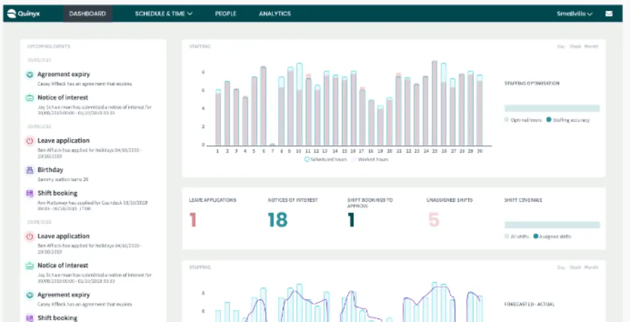This screenshot has width=644, height=322.
Task: Select Month view on the lower Staffing line chart
Action: (x=591, y=267)
